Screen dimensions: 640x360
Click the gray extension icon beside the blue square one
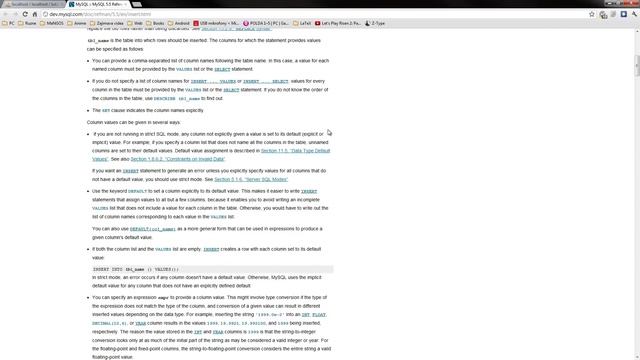pos(613,14)
